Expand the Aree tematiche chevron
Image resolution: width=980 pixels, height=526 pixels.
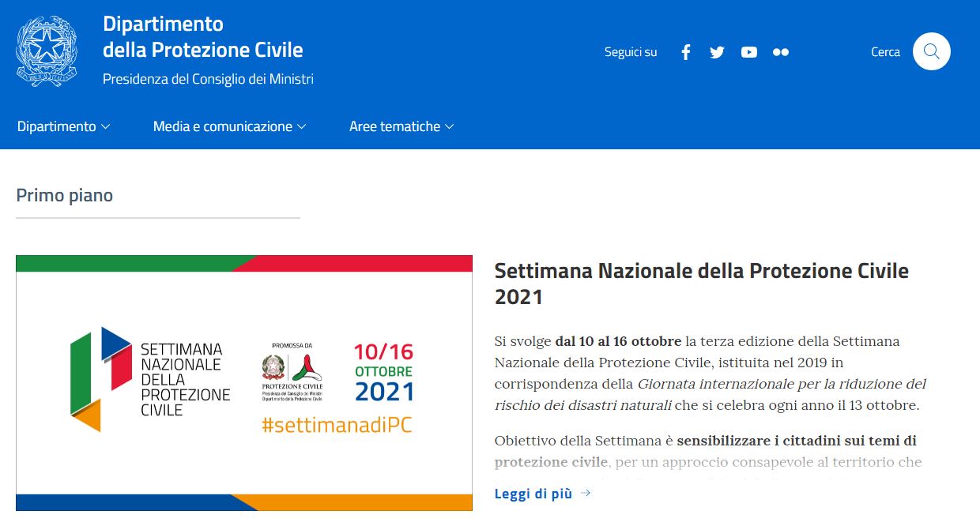(x=450, y=127)
